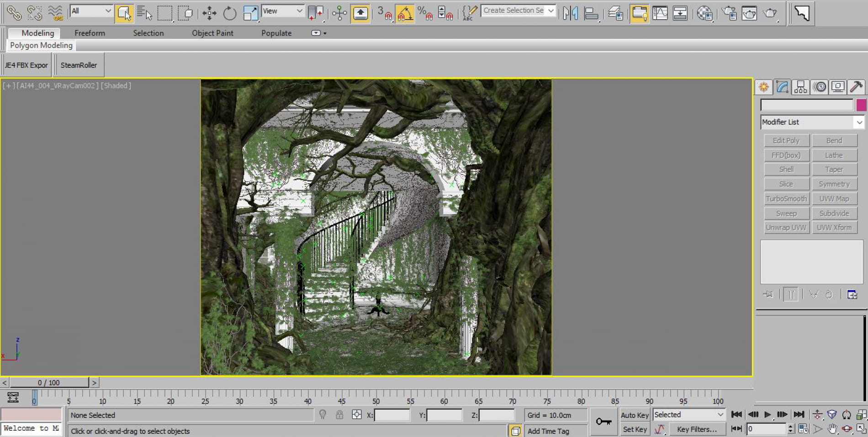Select the Link tool in toolbar
The width and height of the screenshot is (868, 437).
pos(14,13)
